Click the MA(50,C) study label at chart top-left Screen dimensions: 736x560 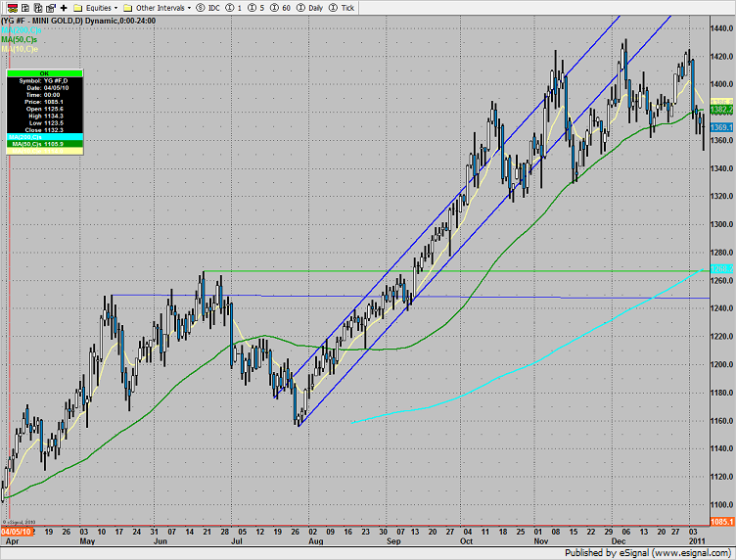pyautogui.click(x=23, y=39)
